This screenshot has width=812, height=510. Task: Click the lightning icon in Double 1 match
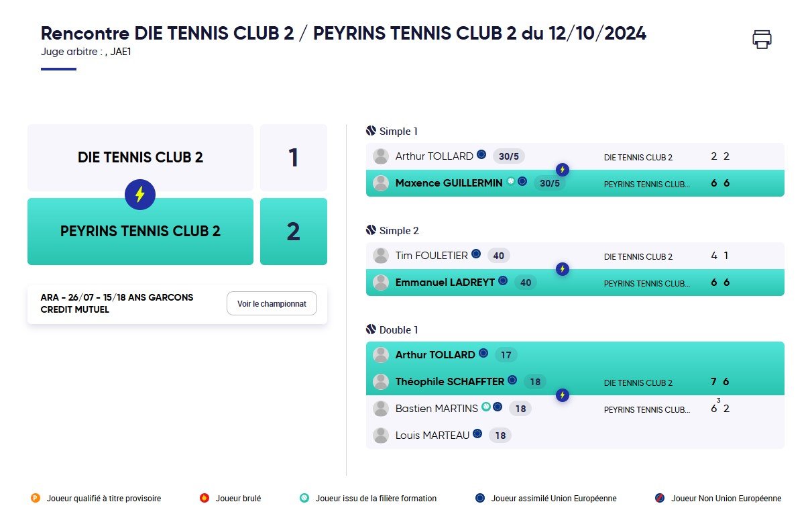click(563, 395)
